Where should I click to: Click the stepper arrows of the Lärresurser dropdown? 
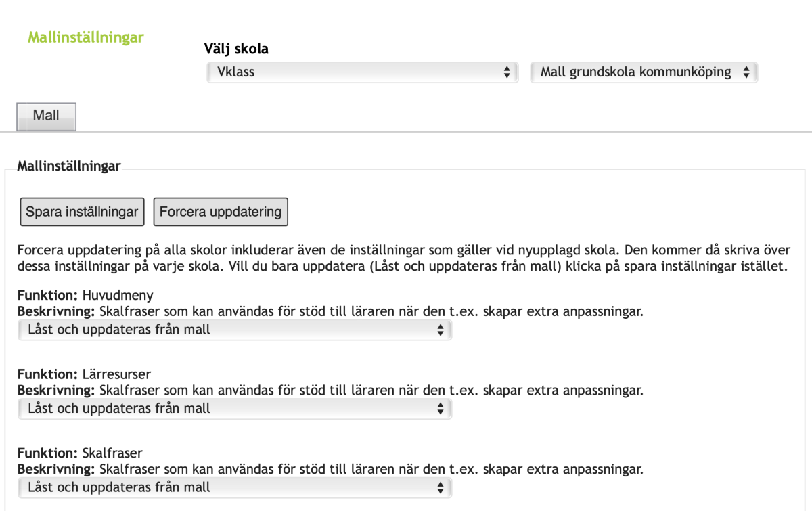441,408
